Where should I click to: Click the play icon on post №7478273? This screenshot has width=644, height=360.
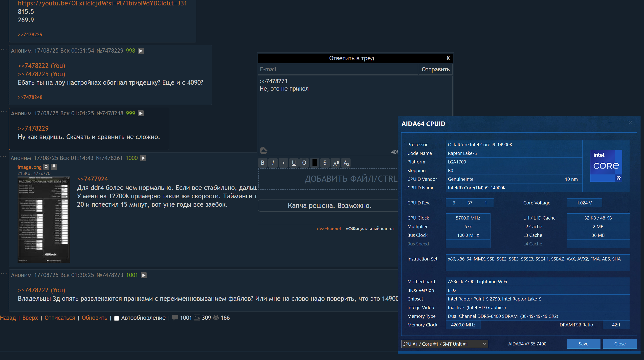click(x=143, y=275)
